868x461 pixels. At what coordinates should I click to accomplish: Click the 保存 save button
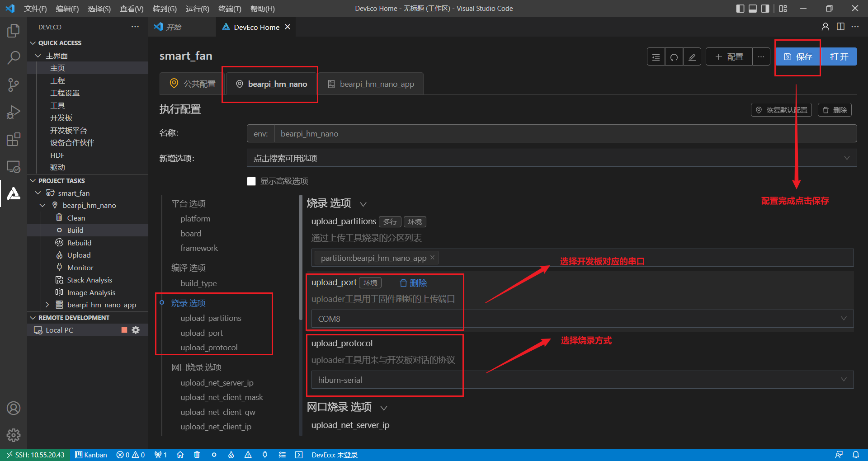(798, 57)
